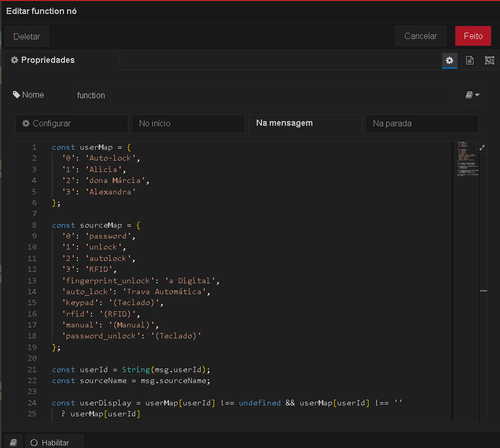The width and height of the screenshot is (500, 448).
Task: Open node properties gear icon
Action: point(449,60)
